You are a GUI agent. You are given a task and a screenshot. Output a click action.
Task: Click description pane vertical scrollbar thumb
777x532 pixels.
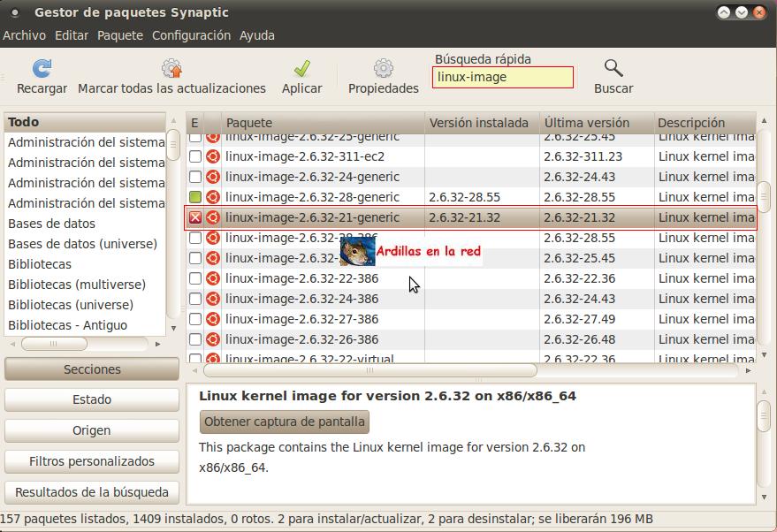point(764,416)
